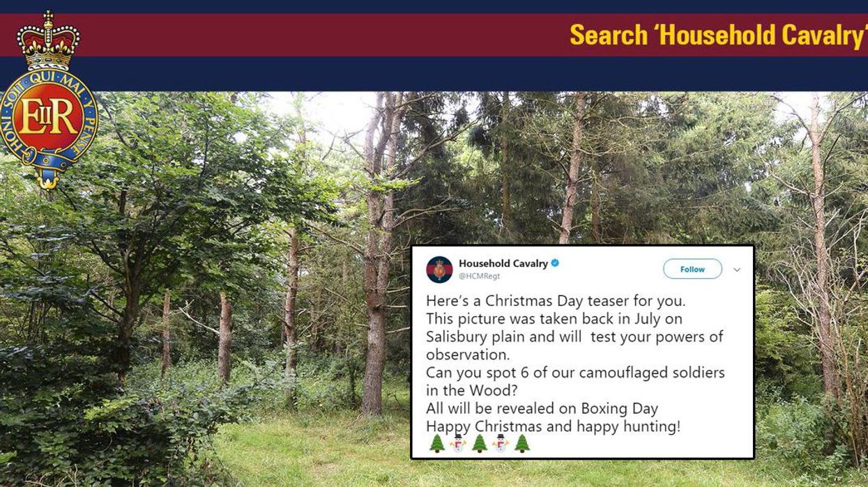Viewport: 868px width, 487px height.
Task: Select the first snowman emoji in tweet
Action: coord(458,444)
